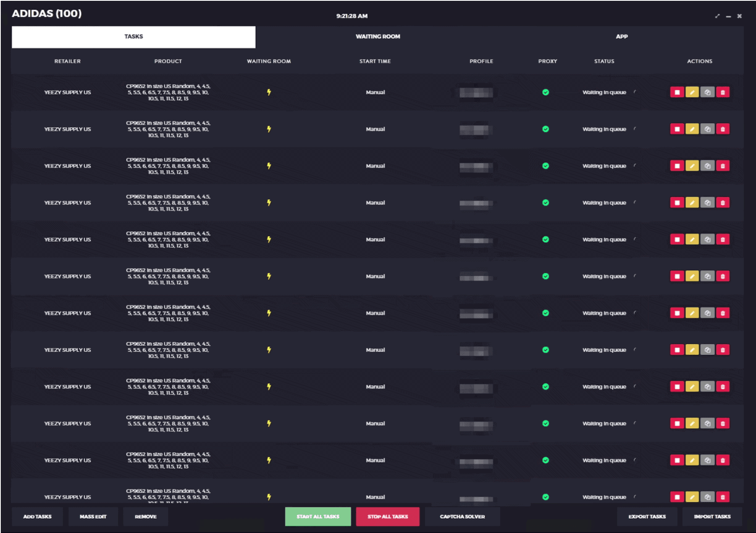Click the 'Waiting in queue' status in the third row

tap(604, 166)
